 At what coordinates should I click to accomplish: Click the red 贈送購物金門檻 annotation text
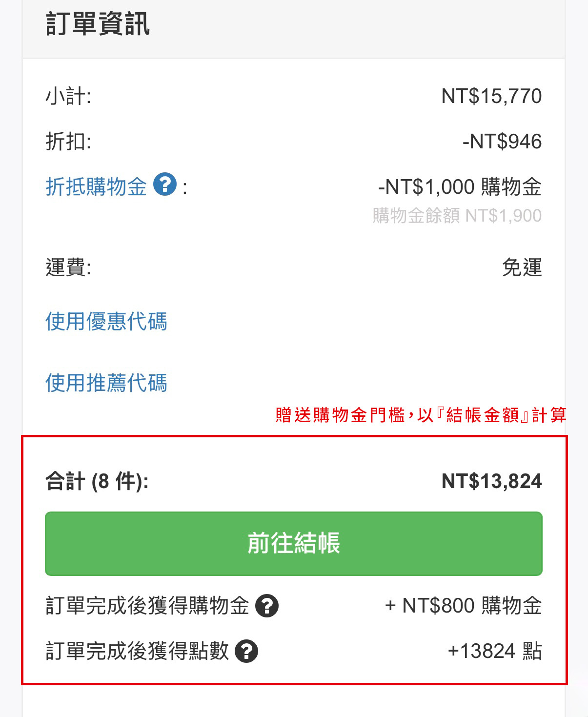pos(421,415)
